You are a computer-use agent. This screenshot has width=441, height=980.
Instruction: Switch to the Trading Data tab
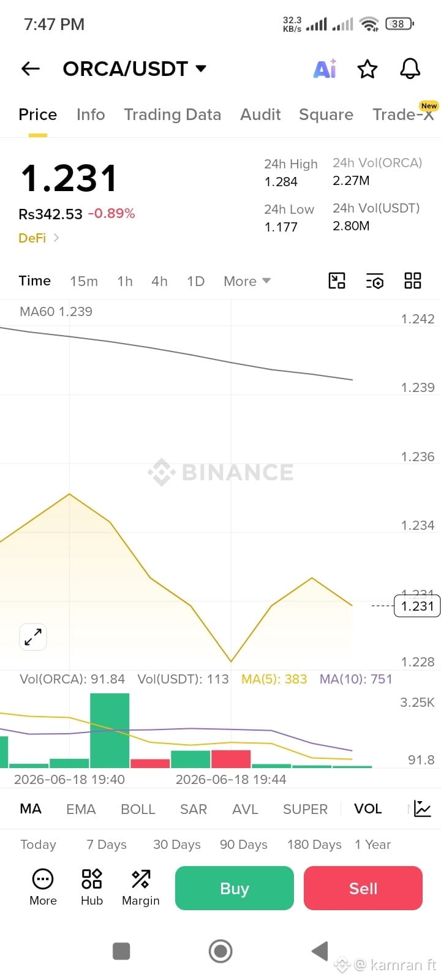pos(172,115)
